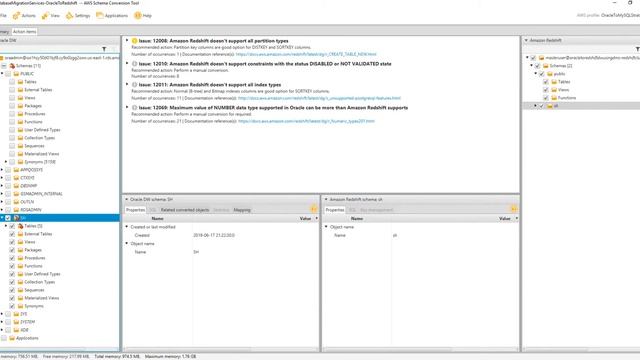Open the Help menu
640x360 pixels.
pyautogui.click(x=143, y=16)
